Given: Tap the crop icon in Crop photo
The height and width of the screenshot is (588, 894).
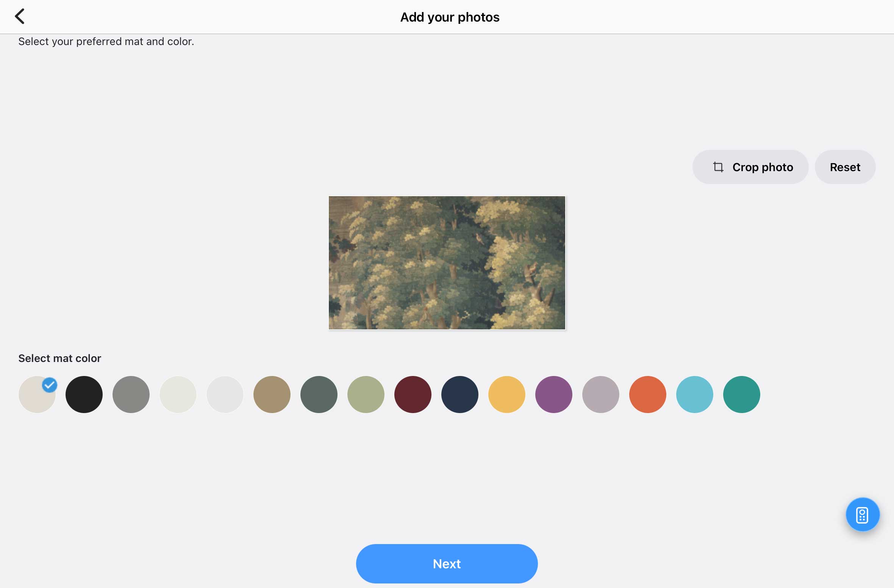Looking at the screenshot, I should pyautogui.click(x=718, y=167).
